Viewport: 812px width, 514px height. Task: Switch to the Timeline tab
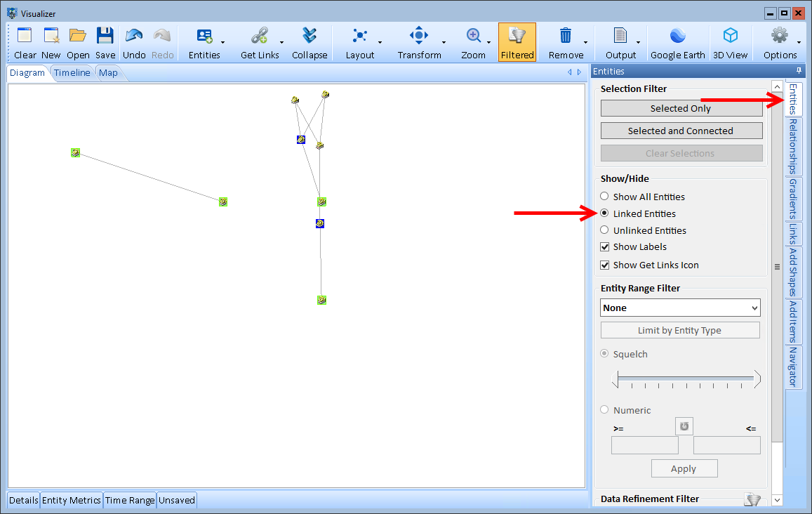click(72, 72)
